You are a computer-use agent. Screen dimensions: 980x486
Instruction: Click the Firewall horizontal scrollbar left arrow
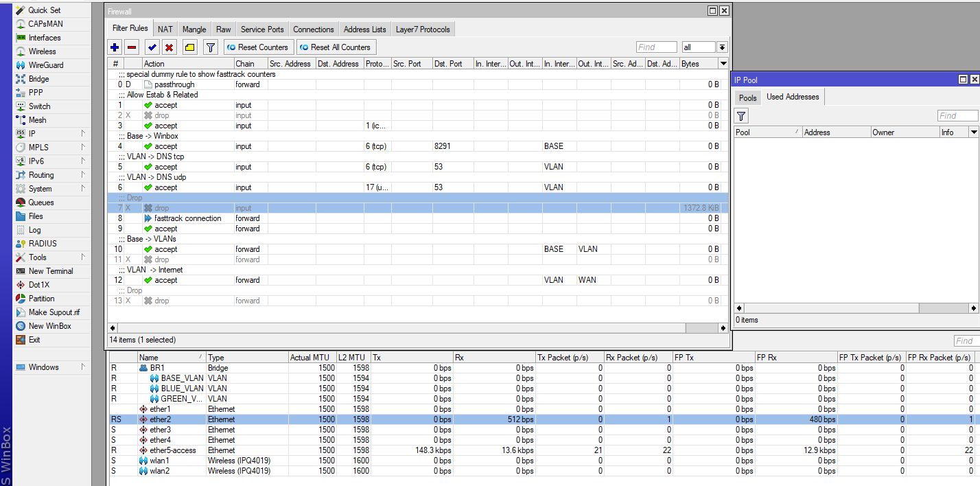113,328
